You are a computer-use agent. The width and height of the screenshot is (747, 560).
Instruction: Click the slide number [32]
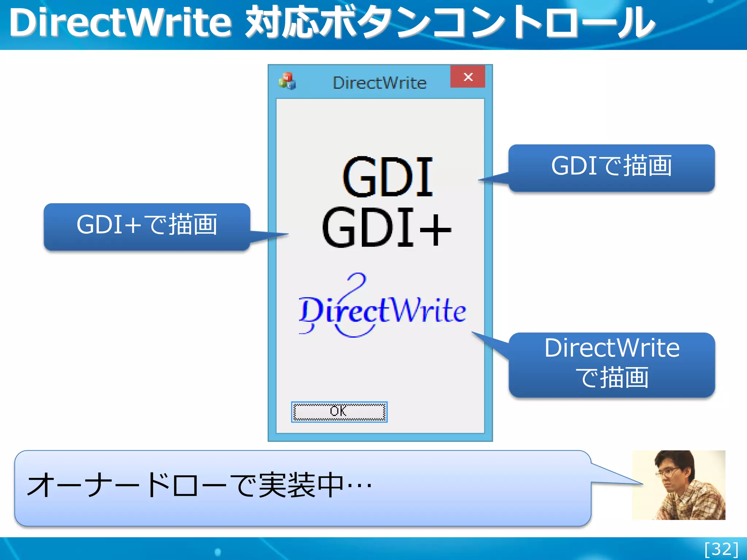721,549
